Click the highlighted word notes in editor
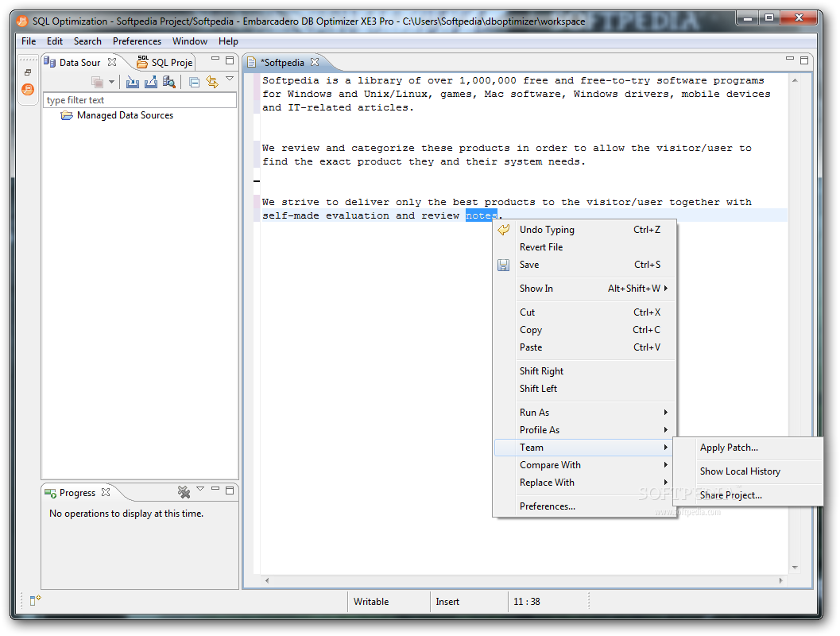Viewport: 840px width, 636px height. click(x=481, y=215)
